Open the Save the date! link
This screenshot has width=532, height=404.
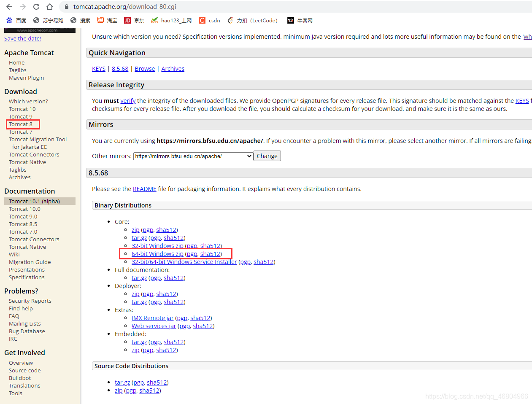pyautogui.click(x=23, y=38)
